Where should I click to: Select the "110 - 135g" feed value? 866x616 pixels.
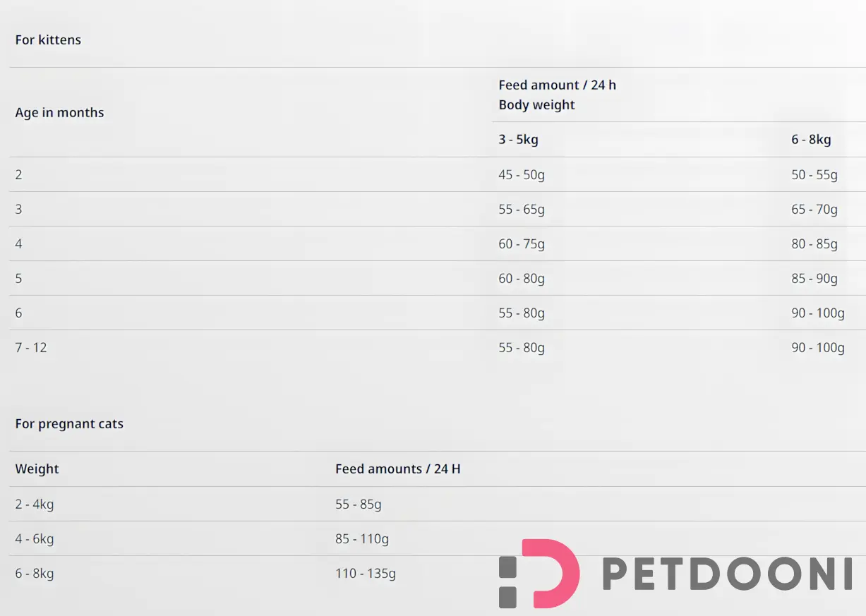(x=366, y=574)
